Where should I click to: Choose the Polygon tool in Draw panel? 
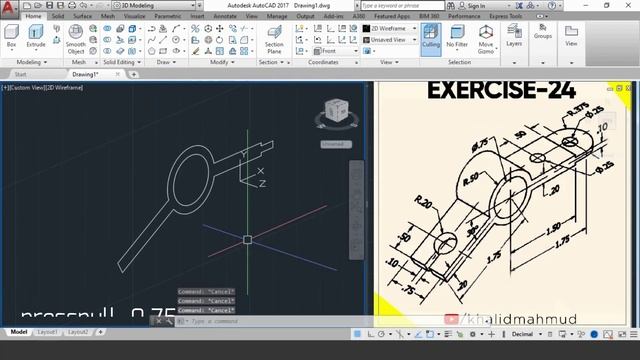(151, 51)
